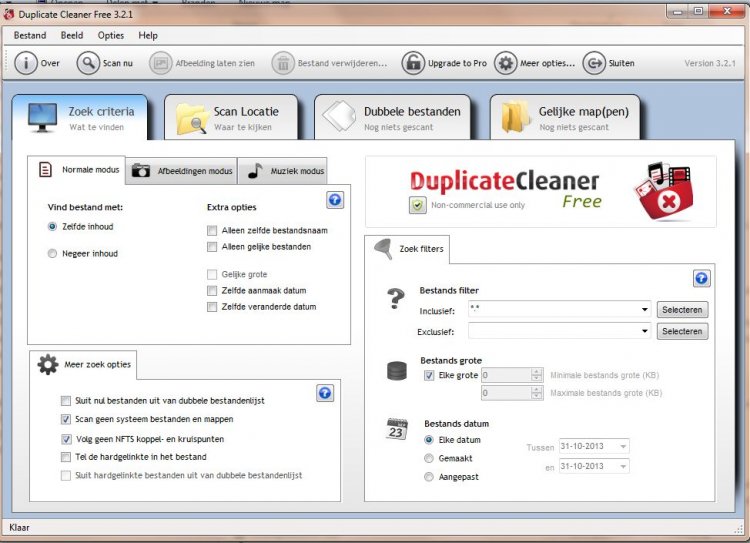Click the Over info icon in toolbar
This screenshot has height=543, width=750.
click(x=25, y=63)
